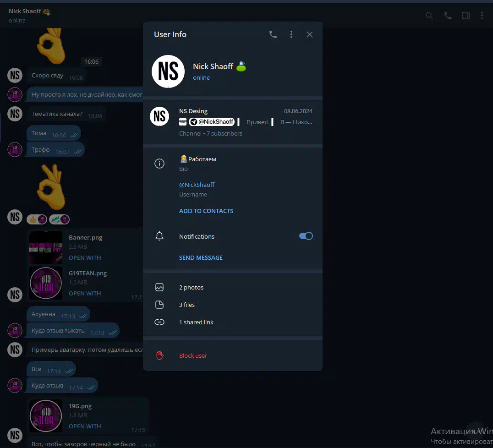Toggle the side panel icon in header
Image resolution: width=493 pixels, height=448 pixels.
coord(466,16)
